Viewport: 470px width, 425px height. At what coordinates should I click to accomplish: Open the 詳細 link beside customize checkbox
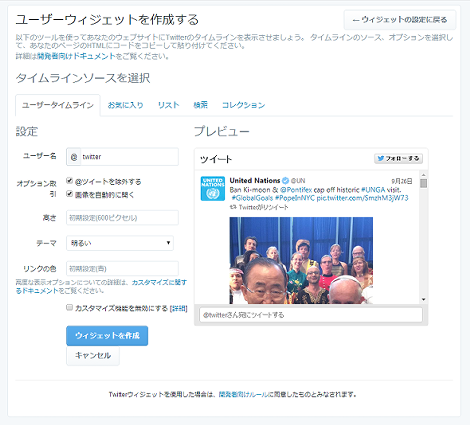click(x=178, y=308)
